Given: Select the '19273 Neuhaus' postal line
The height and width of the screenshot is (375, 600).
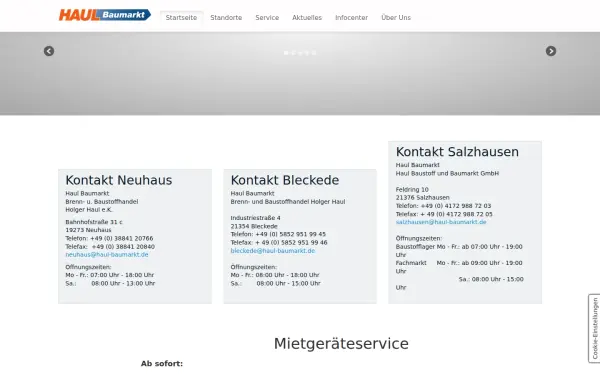Looking at the screenshot, I should coord(88,230).
